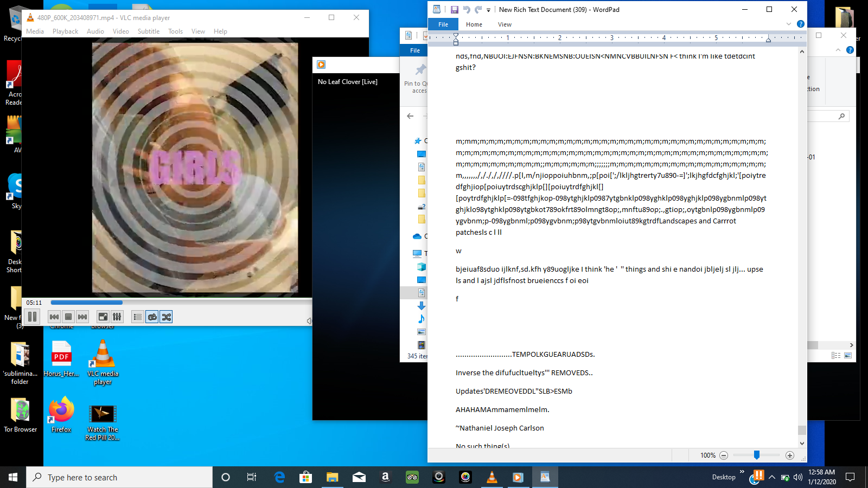Screen dimensions: 868x488
Task: Click the WordPad ruler right indent marker
Action: pyautogui.click(x=768, y=39)
